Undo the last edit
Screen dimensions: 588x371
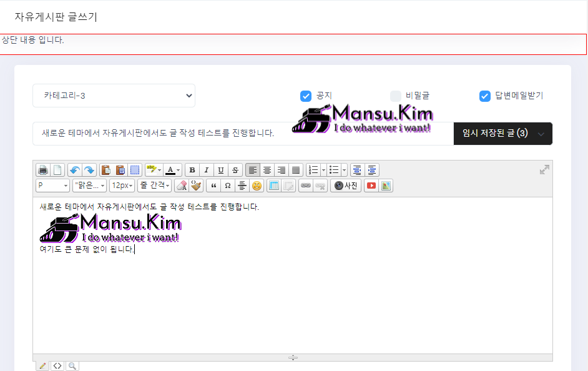[74, 170]
